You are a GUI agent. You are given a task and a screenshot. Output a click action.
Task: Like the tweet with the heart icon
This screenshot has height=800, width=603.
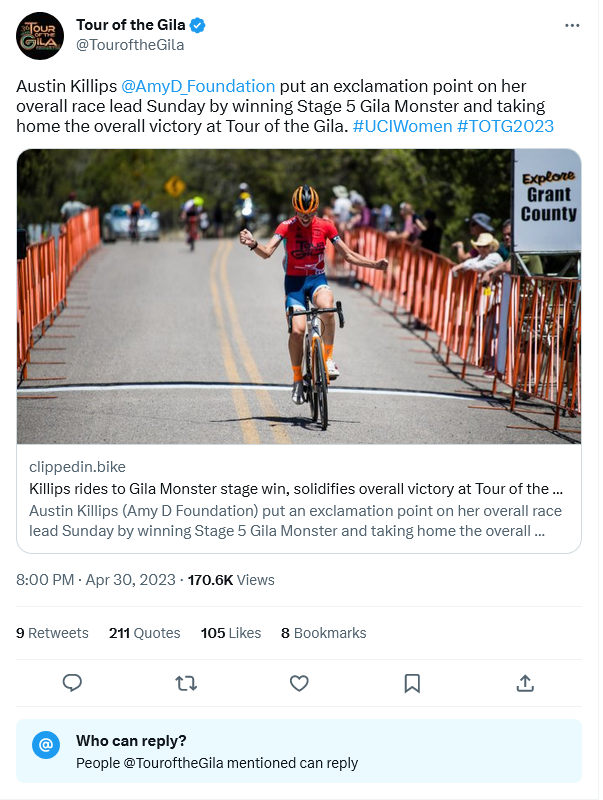299,683
